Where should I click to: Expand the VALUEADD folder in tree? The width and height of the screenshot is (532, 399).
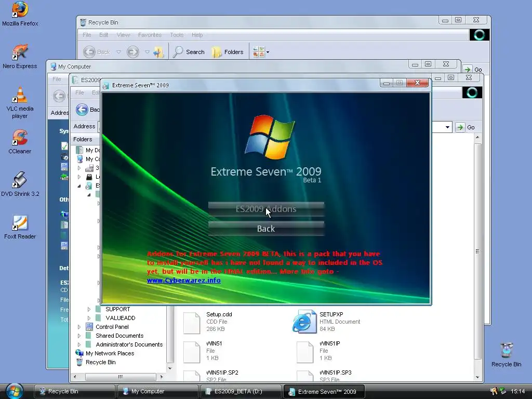point(89,318)
